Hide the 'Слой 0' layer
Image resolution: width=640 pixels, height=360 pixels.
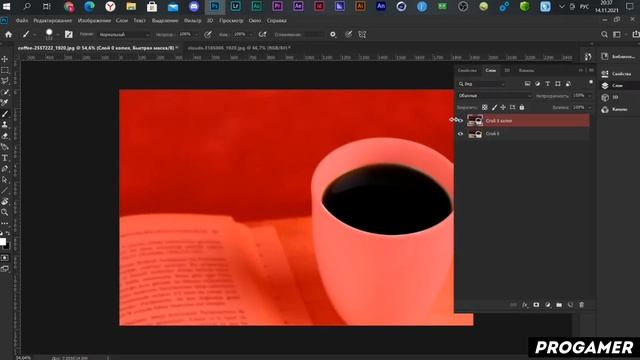(460, 134)
